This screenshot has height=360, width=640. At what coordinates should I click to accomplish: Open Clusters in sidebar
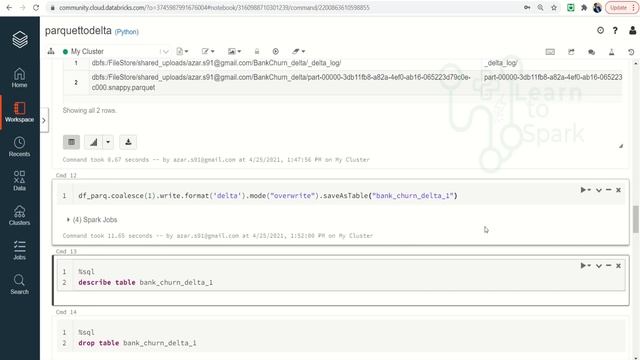(19, 216)
